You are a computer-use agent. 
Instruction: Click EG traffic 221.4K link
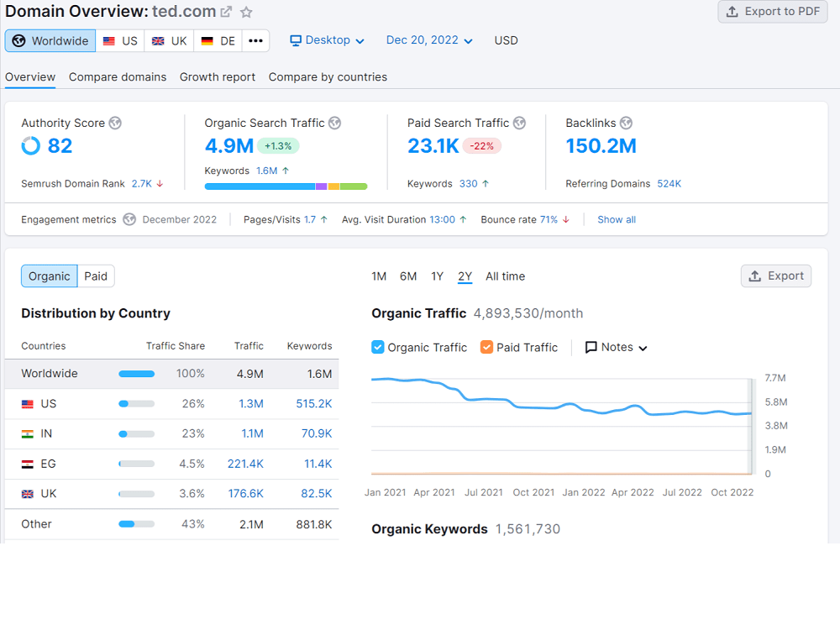(x=245, y=464)
